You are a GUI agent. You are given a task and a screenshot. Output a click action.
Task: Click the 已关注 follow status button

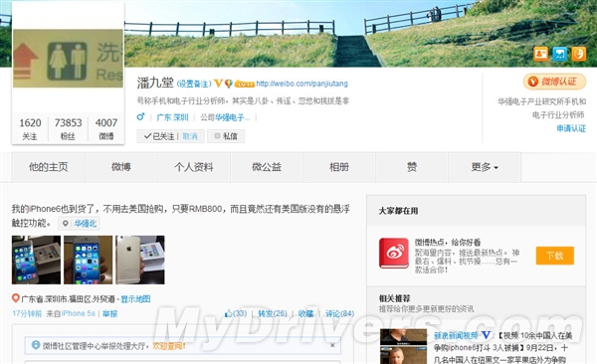(x=159, y=136)
